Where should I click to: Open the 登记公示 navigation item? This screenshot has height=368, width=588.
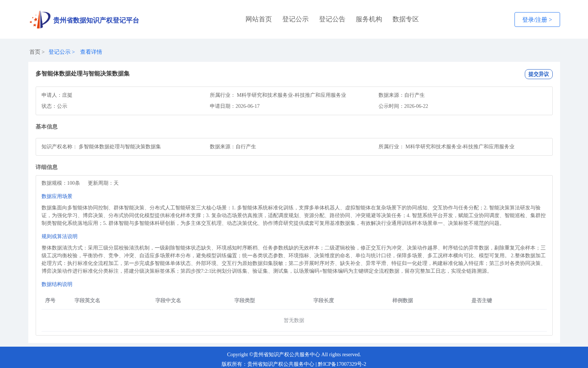[295, 19]
